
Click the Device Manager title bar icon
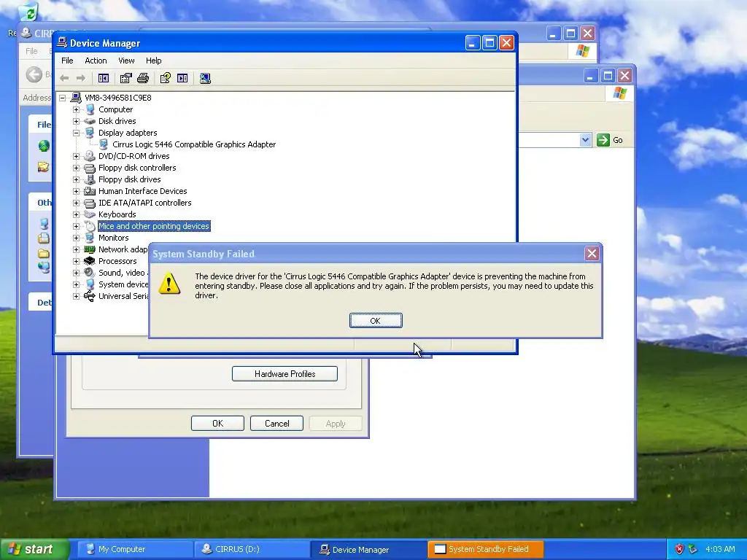62,43
